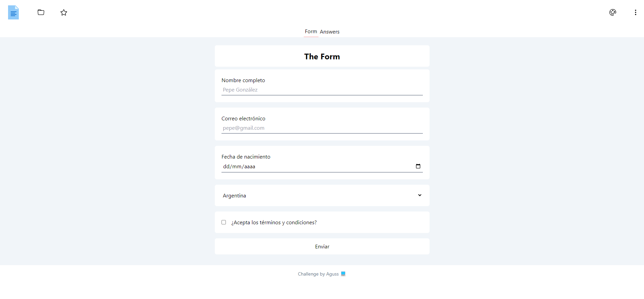
Task: Click the "¿Acepta los términos y condiciones?" label
Action: (274, 223)
